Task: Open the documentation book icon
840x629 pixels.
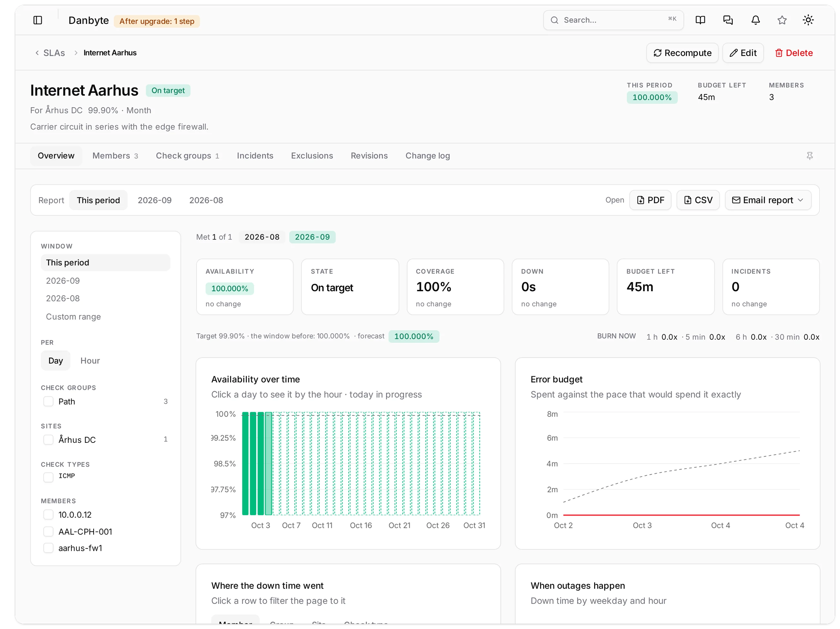Action: click(700, 20)
